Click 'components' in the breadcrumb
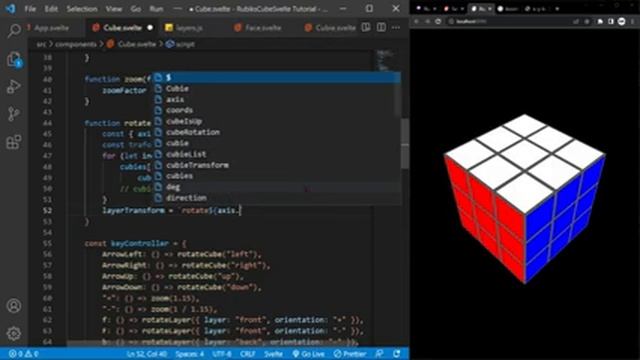 click(76, 44)
